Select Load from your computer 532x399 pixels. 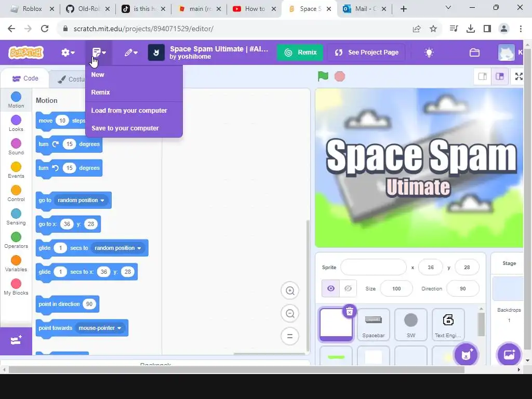134,111
